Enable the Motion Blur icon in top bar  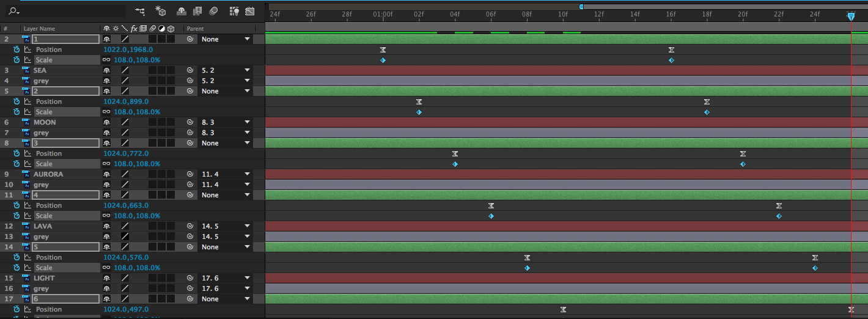point(214,11)
